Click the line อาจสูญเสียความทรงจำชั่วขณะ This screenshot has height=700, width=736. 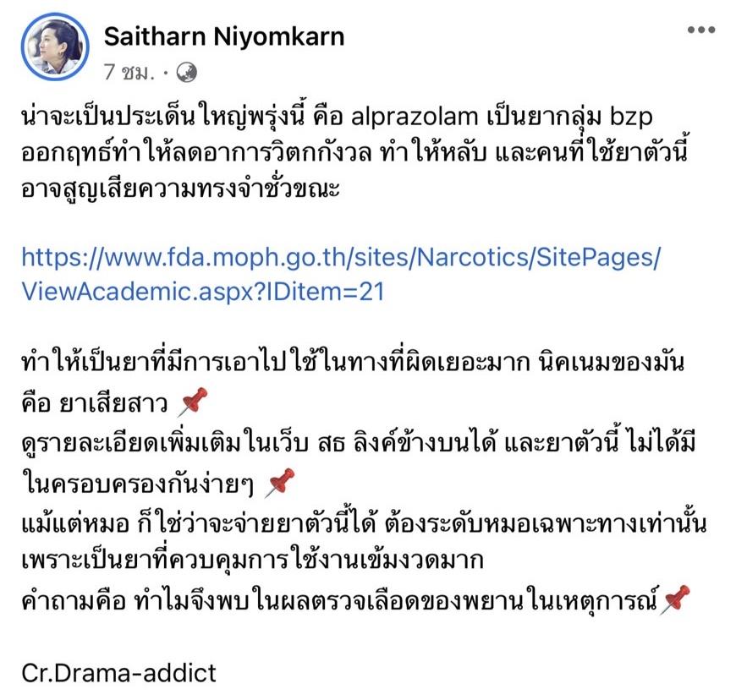pyautogui.click(x=181, y=189)
